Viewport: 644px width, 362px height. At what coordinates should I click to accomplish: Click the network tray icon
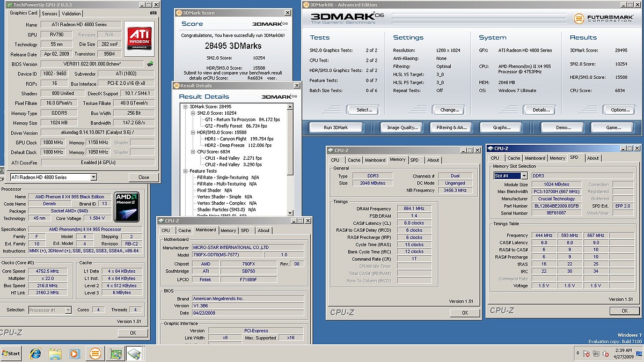pyautogui.click(x=596, y=353)
